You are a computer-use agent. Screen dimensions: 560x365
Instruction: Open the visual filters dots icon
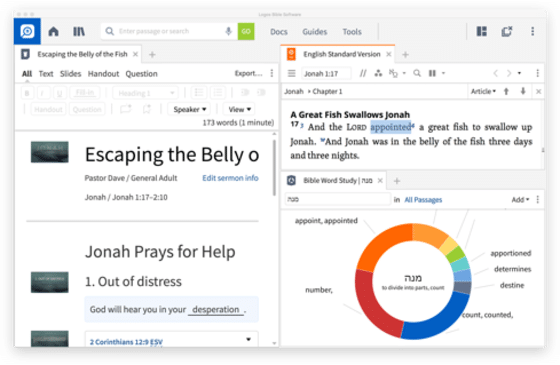[x=378, y=73]
